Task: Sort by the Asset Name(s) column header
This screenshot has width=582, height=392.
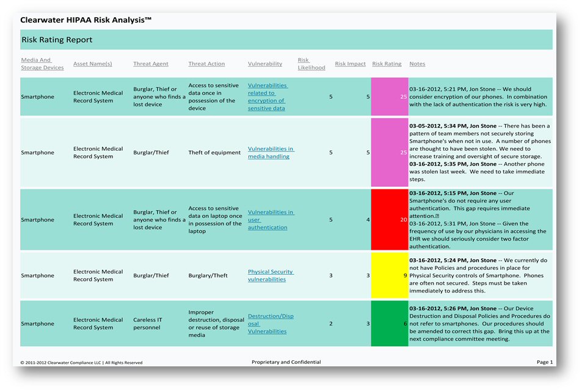Action: tap(94, 63)
